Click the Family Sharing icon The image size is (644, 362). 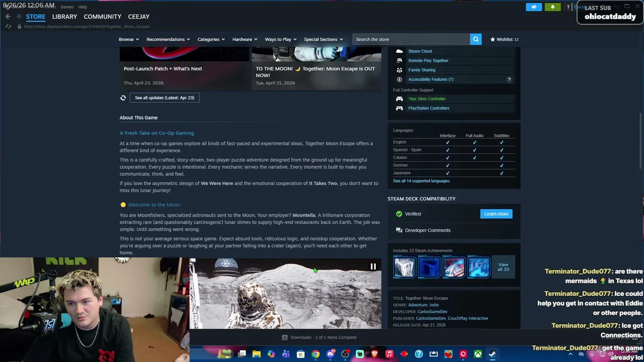399,70
